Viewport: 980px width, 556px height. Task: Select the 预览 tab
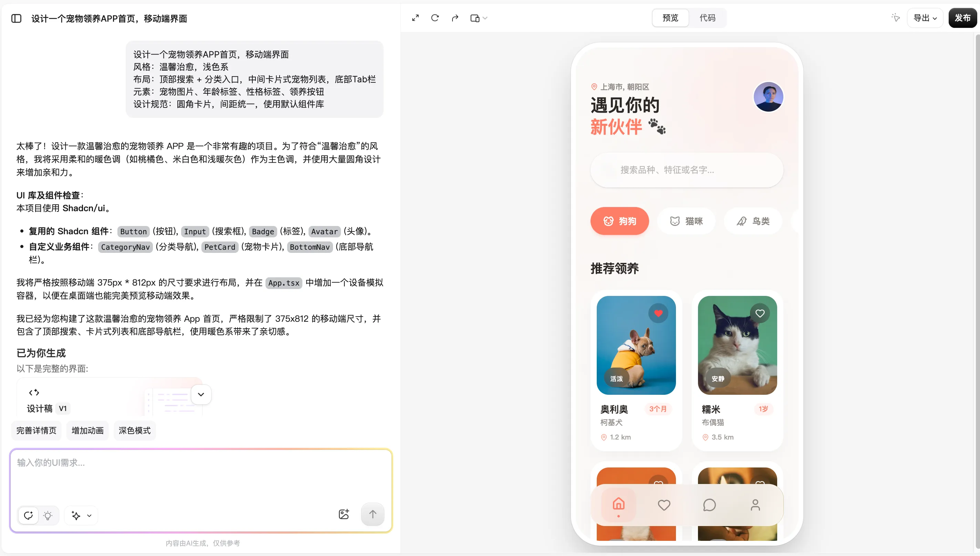(x=670, y=18)
